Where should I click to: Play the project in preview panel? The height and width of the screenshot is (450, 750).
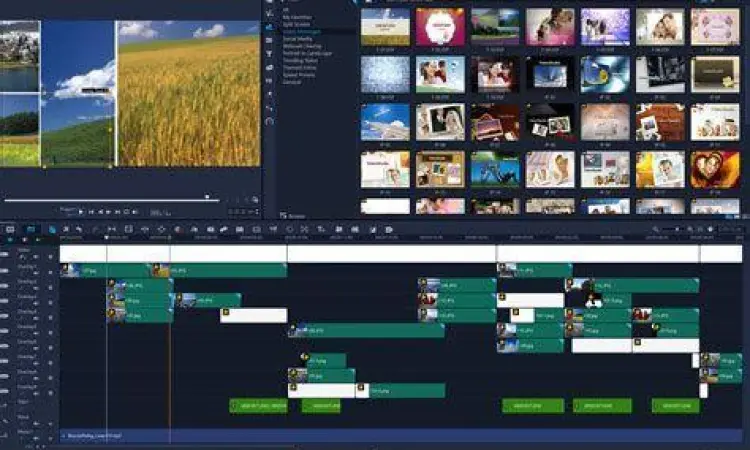tap(81, 211)
